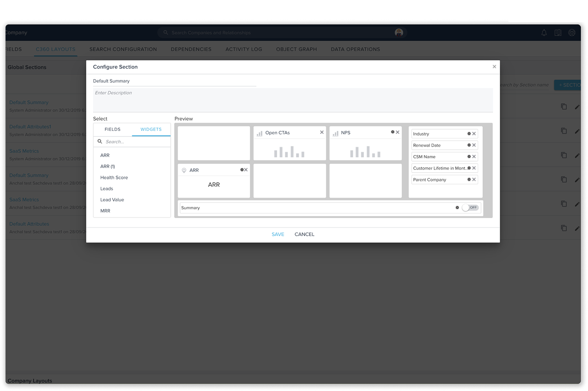Open the DEPENDENCIES tab
Viewport: 588px width, 391px height.
(191, 49)
